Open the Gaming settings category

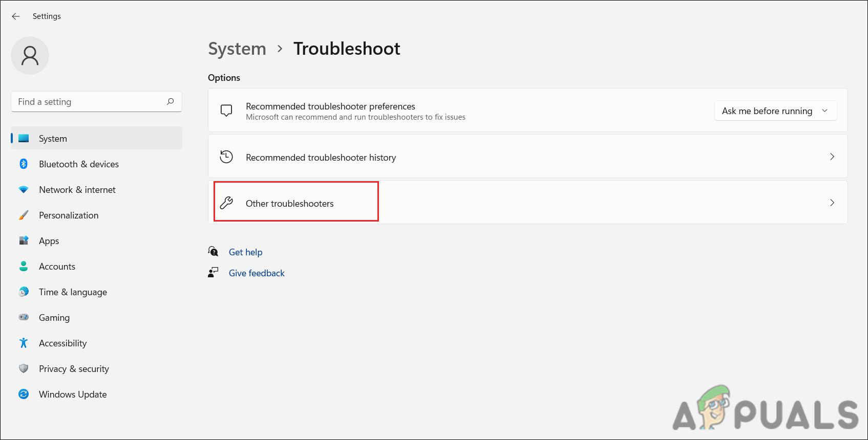pyautogui.click(x=54, y=318)
